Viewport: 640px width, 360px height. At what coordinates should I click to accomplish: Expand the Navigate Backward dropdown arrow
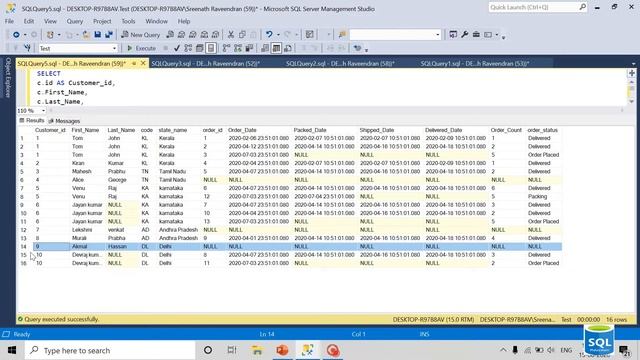[24, 35]
